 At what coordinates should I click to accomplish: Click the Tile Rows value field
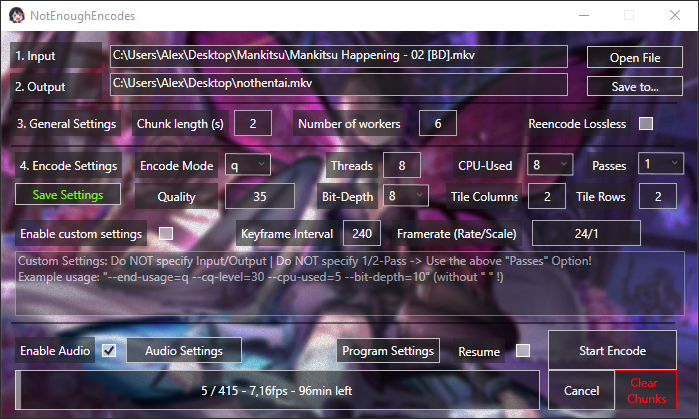click(x=658, y=196)
